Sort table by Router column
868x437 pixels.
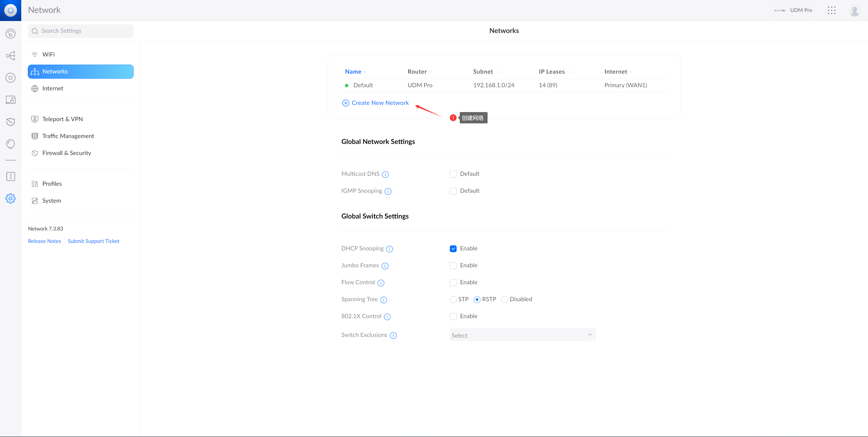420,72
